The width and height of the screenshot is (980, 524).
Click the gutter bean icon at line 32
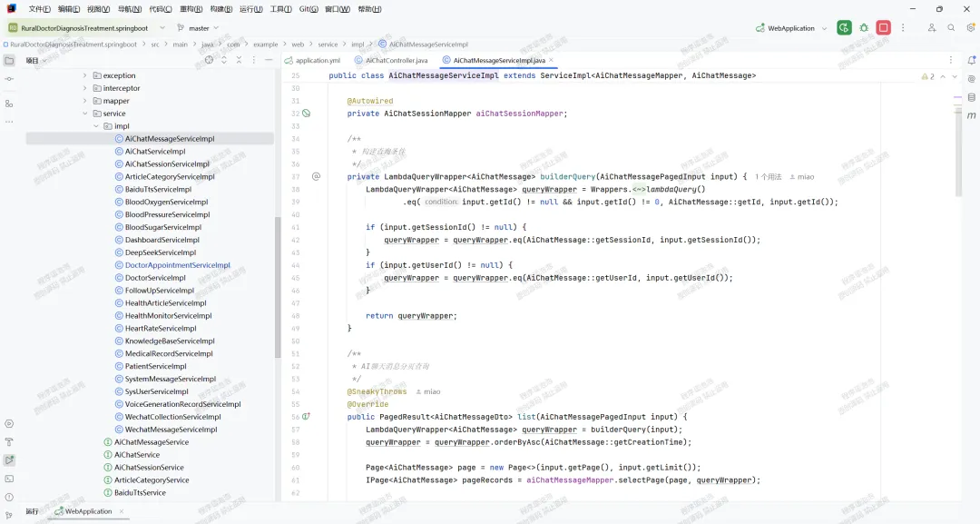coord(307,114)
